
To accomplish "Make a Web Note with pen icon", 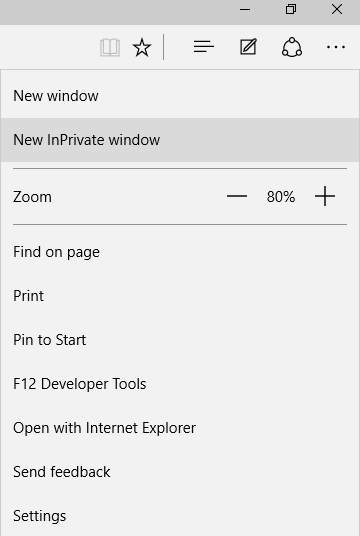I will pos(248,47).
